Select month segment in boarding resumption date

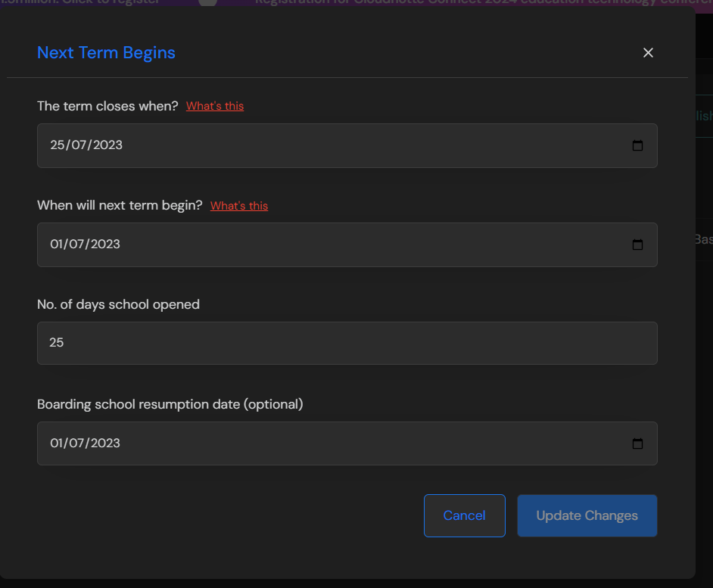coord(78,443)
